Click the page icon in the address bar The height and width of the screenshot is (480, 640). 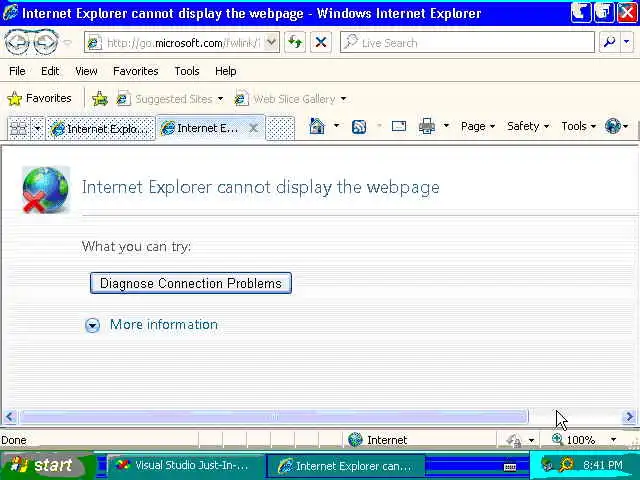point(95,42)
